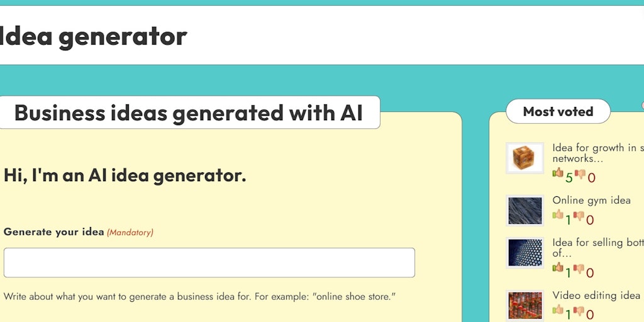644x322 pixels.
Task: Give thumbs down to Online gym idea
Action: tap(579, 216)
